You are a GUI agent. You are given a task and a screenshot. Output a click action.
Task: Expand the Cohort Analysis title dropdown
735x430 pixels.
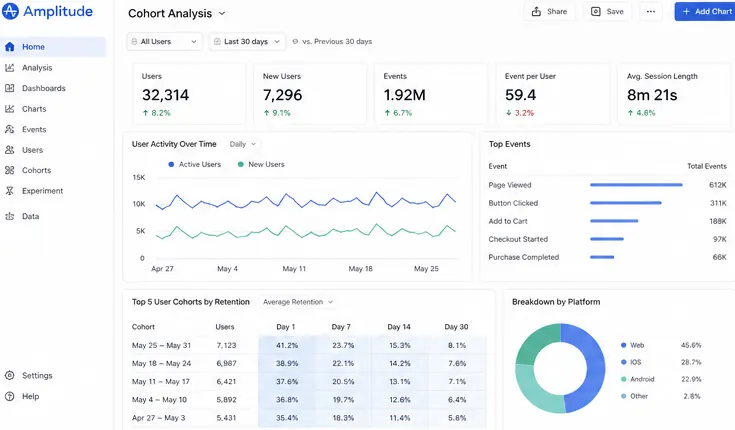[222, 13]
